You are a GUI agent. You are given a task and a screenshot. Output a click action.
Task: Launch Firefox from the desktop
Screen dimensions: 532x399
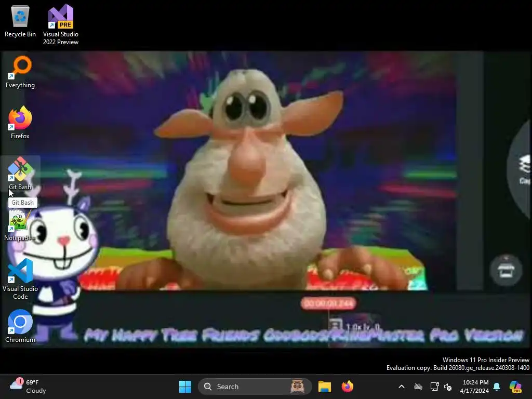click(20, 122)
